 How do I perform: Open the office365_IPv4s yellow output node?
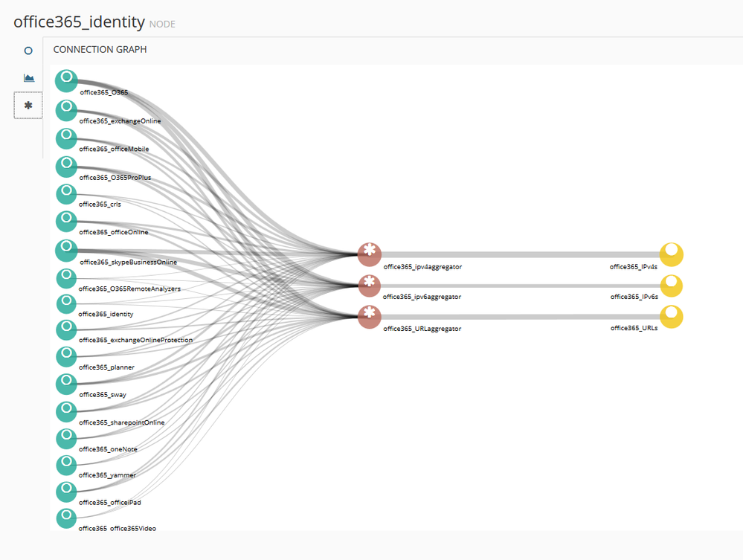(x=672, y=254)
